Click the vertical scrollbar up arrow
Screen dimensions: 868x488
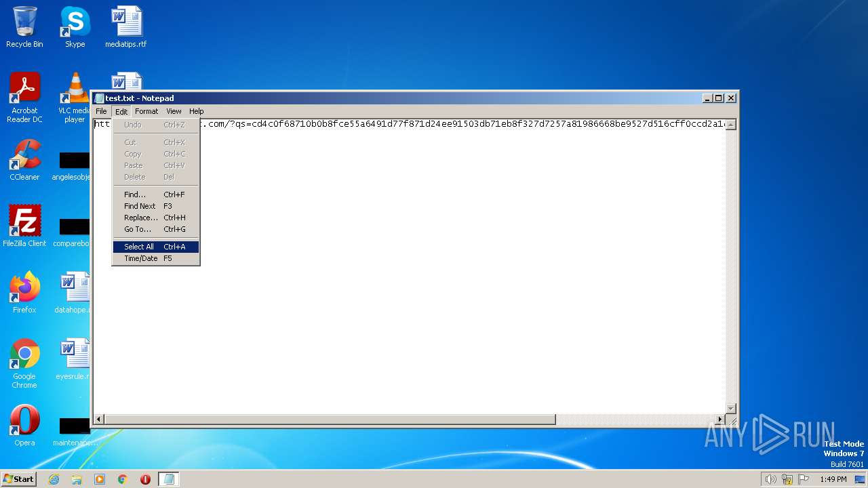(x=731, y=125)
